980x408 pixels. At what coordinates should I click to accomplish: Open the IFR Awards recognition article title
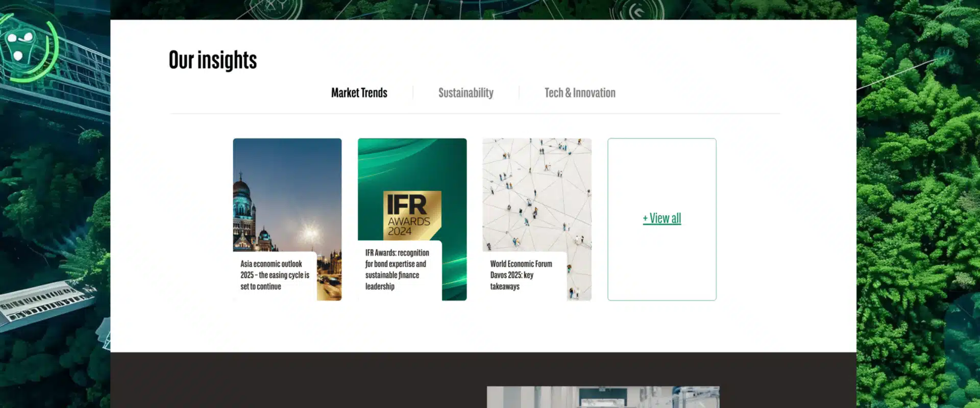397,269
